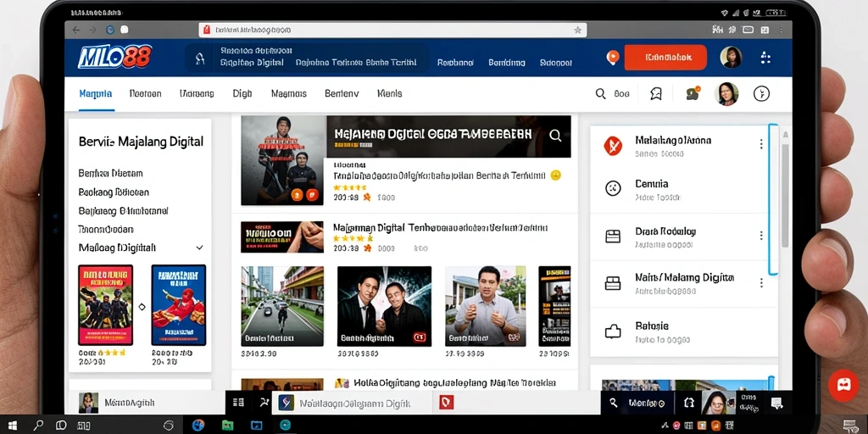Click the search icon on dark banner
The height and width of the screenshot is (434, 868).
[555, 136]
